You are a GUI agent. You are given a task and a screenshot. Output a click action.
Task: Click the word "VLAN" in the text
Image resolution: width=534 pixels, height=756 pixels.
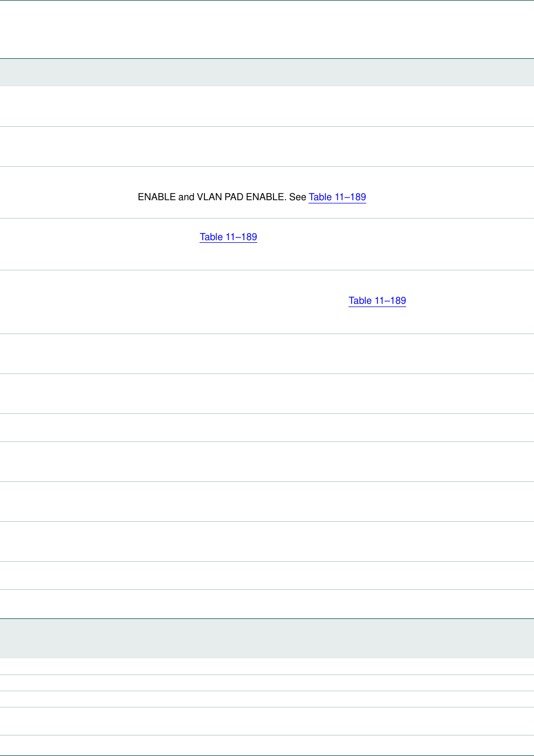coord(210,197)
